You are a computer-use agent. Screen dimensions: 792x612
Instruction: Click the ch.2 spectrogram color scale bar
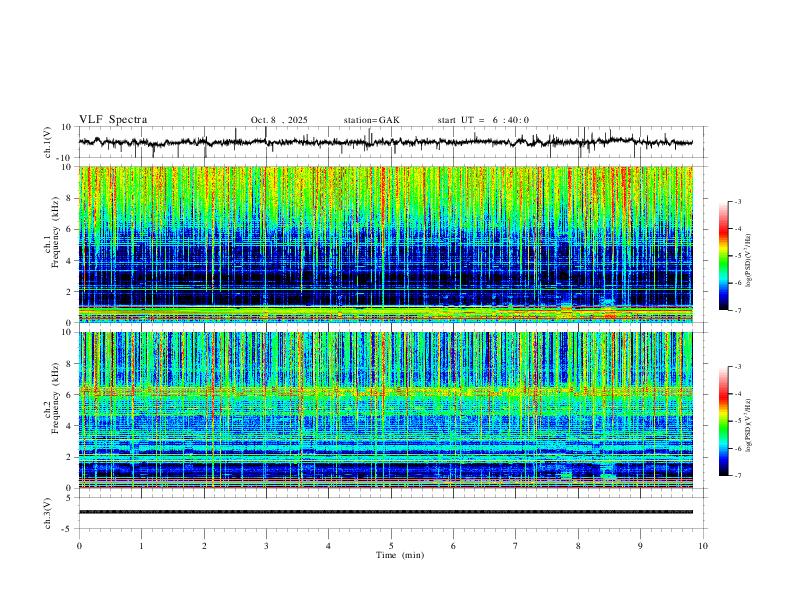coord(723,421)
